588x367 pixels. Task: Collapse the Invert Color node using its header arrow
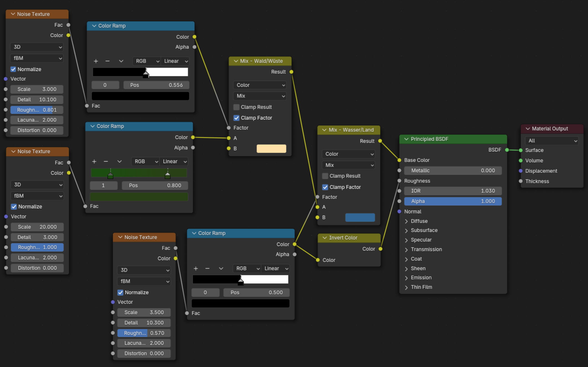pyautogui.click(x=325, y=238)
